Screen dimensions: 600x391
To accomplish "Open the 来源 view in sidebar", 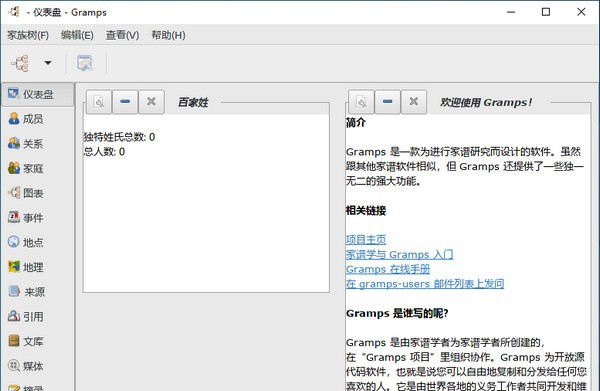I will click(x=26, y=292).
